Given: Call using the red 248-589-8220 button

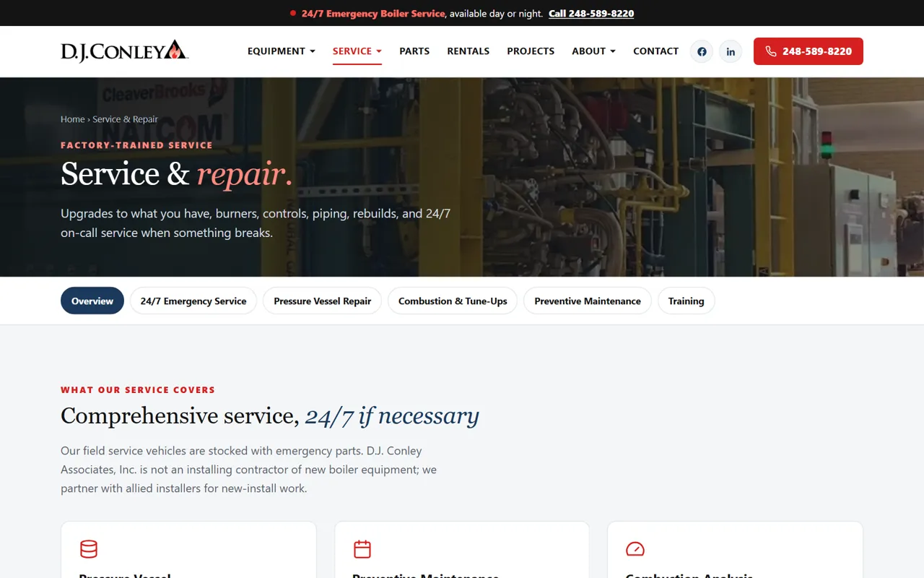Looking at the screenshot, I should pos(808,51).
